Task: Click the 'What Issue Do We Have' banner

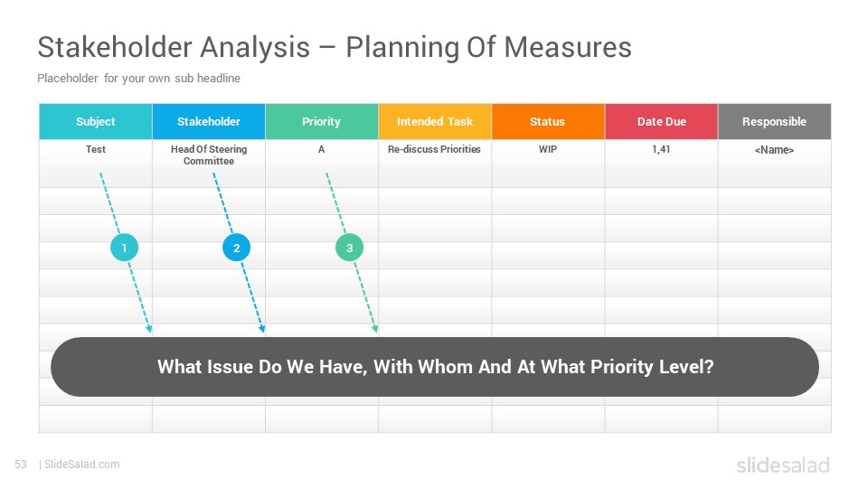Action: pyautogui.click(x=435, y=367)
